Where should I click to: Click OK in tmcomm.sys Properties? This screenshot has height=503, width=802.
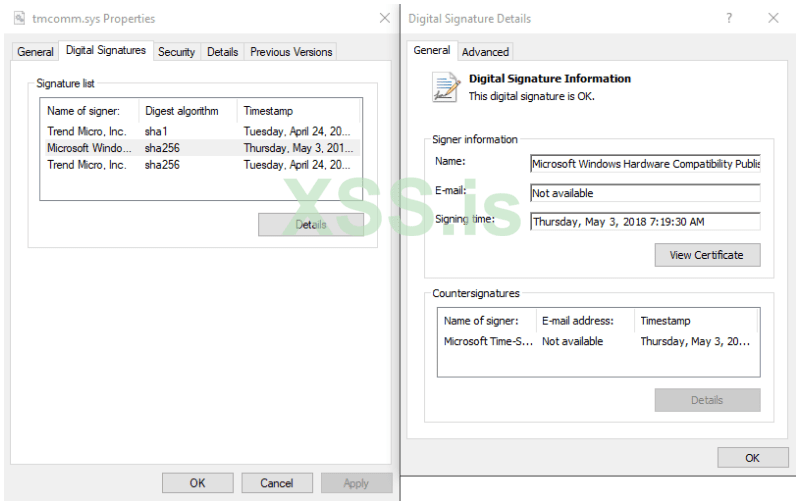(197, 483)
